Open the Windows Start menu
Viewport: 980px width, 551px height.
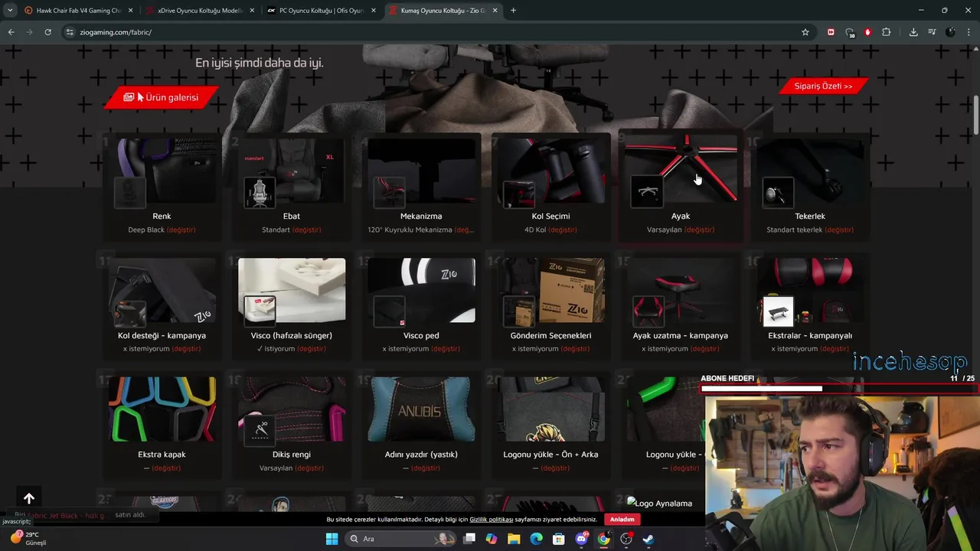click(332, 539)
